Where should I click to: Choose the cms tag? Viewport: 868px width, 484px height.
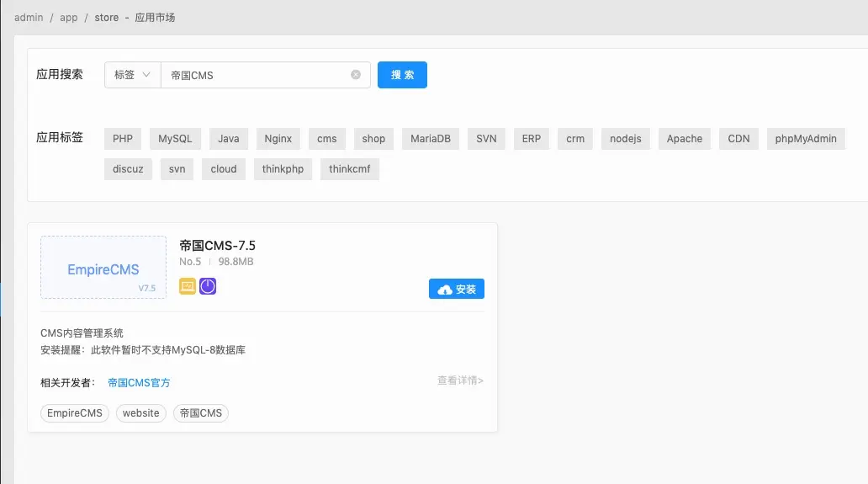[x=326, y=138]
